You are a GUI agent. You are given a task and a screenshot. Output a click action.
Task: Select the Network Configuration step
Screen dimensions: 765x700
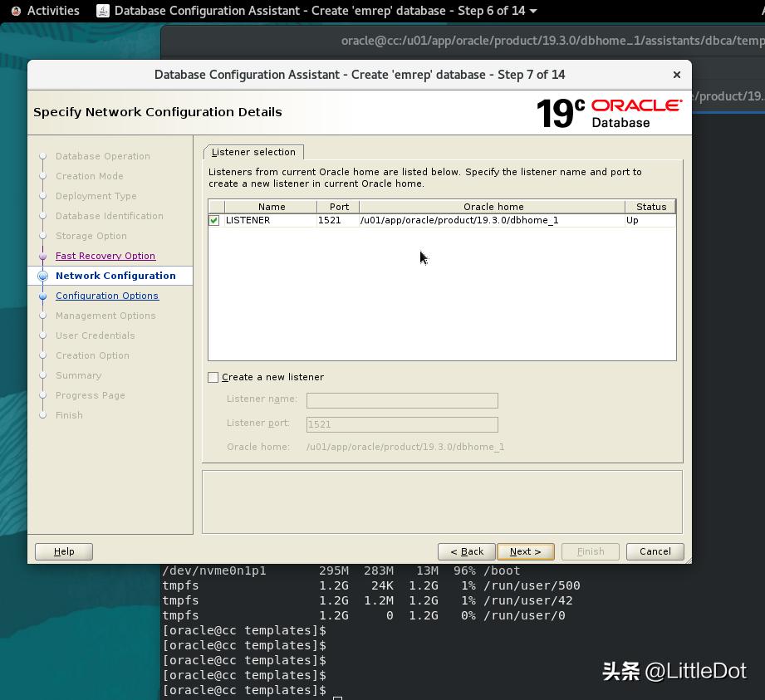(x=115, y=276)
